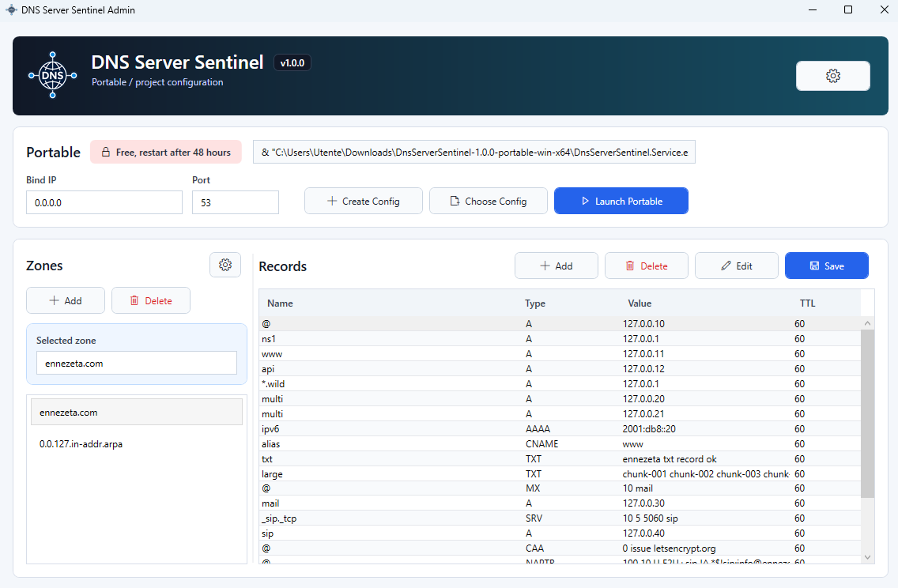Select the CAA record 0 issue letsencrypt.org
This screenshot has height=588, width=898.
pos(560,548)
